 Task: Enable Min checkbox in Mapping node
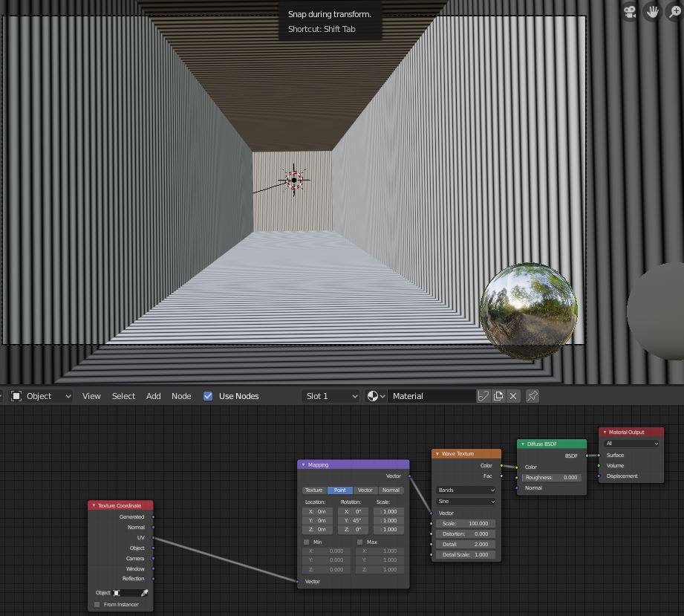(306, 542)
